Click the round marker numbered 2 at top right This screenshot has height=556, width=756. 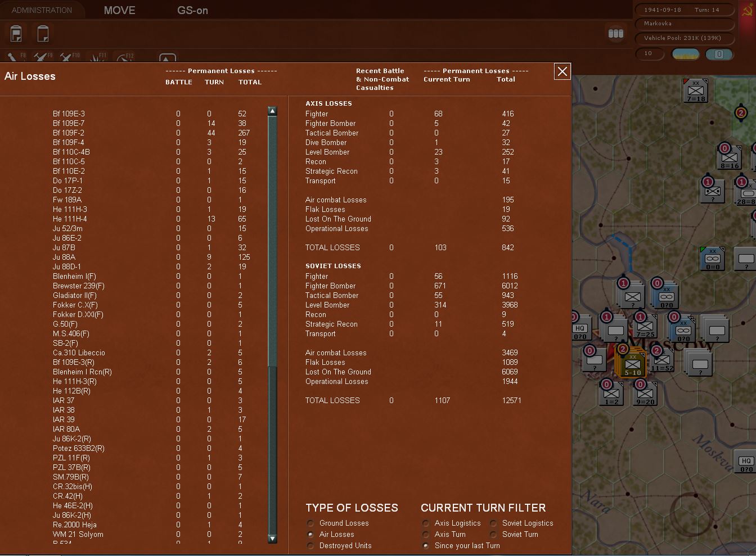pos(741,113)
